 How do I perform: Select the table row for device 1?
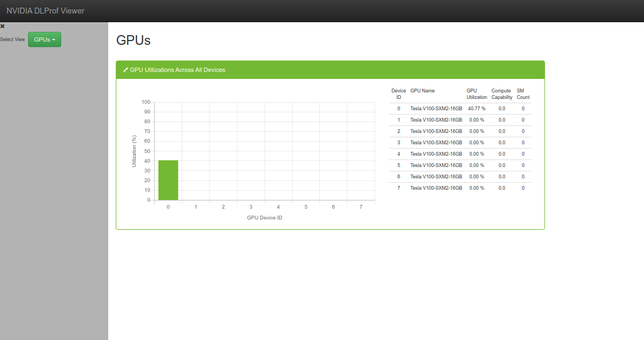click(x=460, y=120)
